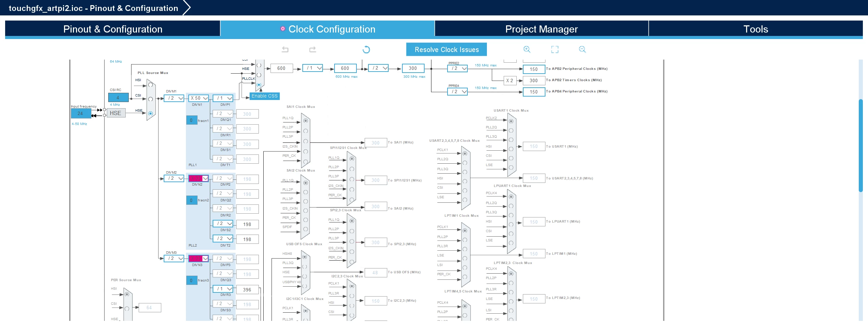Screen dimensions: 868x326
Task: Select PLL1Q in the SPI2,3 Clock Mux
Action: 352,221
